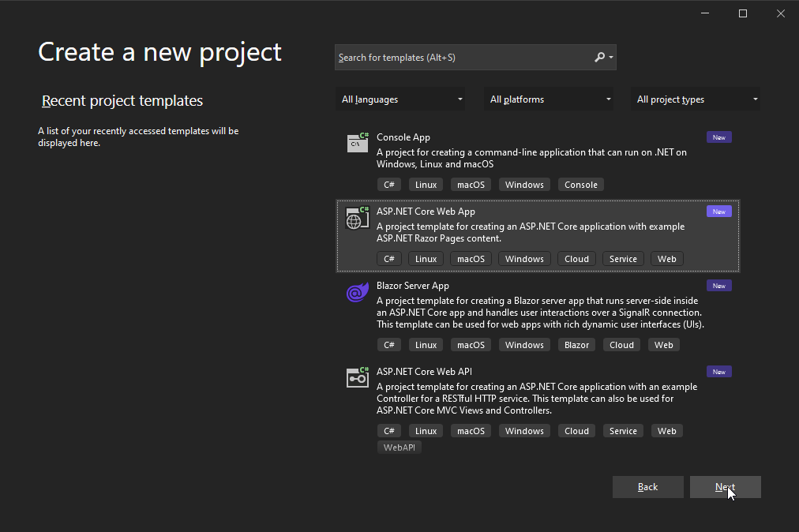Click the New badge on ASP.NET Core Web API
This screenshot has height=532, width=799.
coord(719,372)
